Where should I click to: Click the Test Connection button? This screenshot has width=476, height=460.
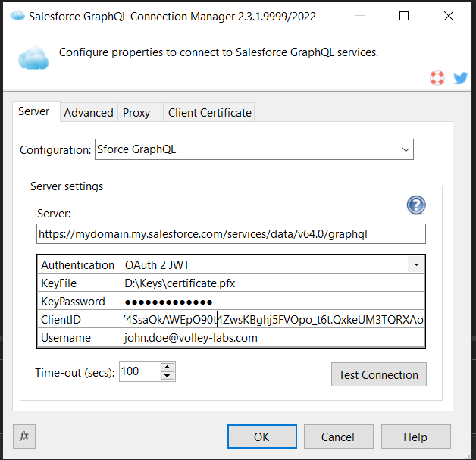tap(378, 374)
